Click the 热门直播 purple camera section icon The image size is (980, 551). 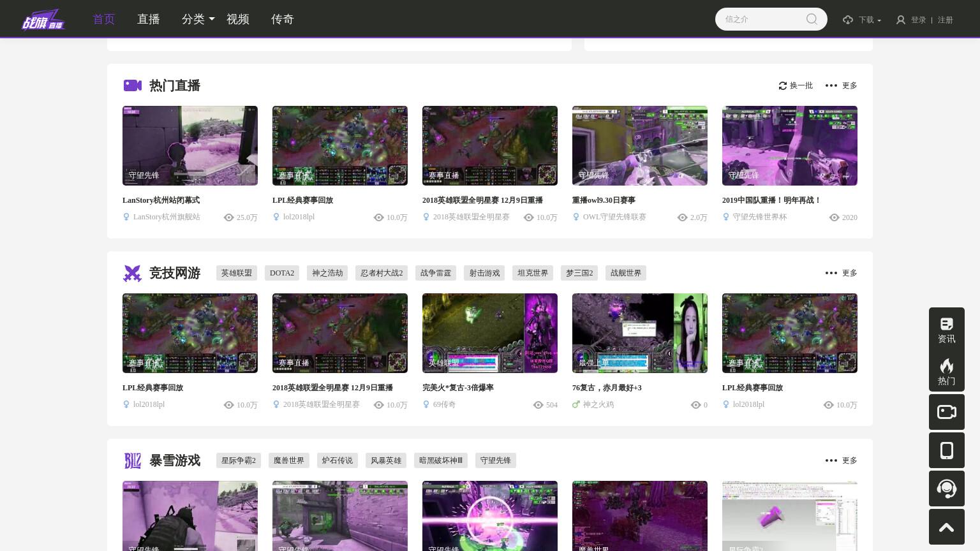tap(132, 85)
